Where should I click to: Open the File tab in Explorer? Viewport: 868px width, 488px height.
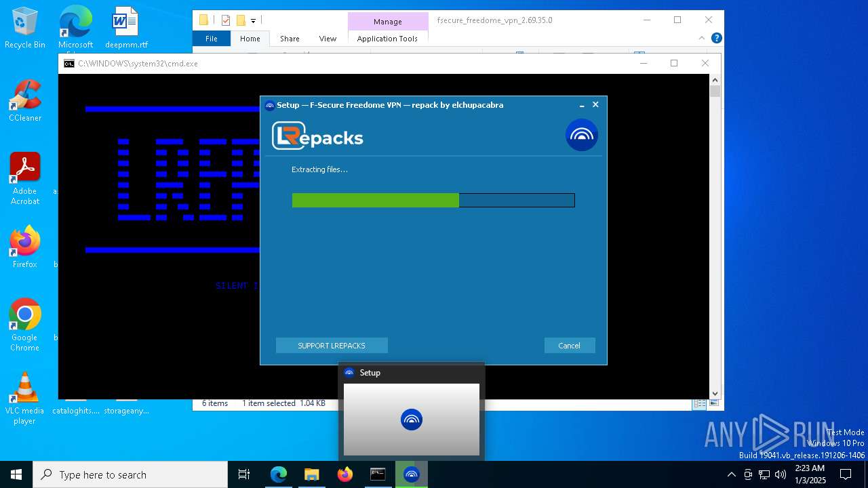[x=212, y=39]
